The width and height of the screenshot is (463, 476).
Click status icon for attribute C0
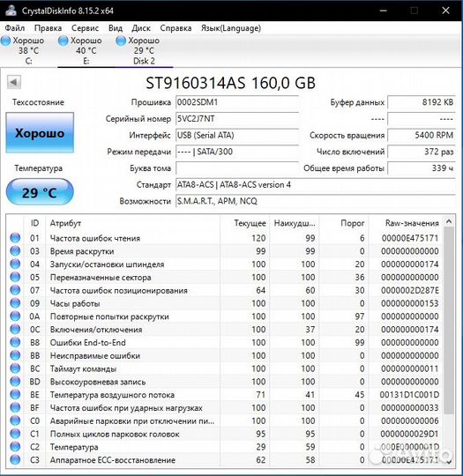point(15,420)
